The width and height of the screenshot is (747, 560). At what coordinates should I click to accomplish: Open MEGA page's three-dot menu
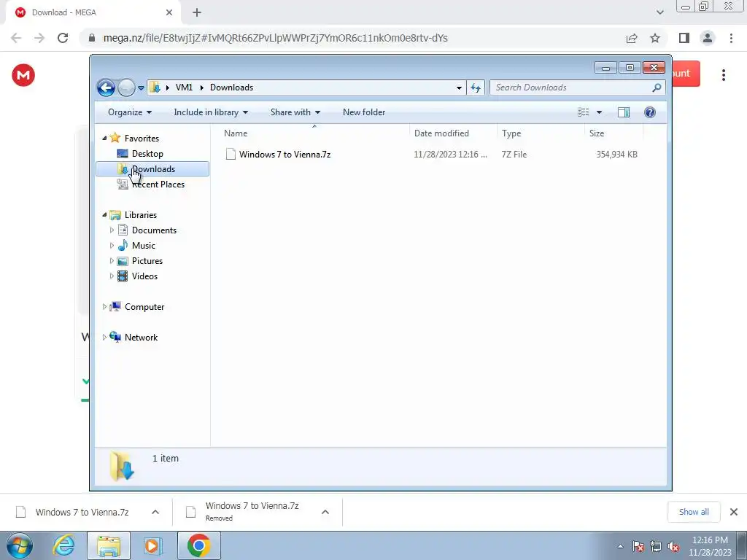pos(723,75)
